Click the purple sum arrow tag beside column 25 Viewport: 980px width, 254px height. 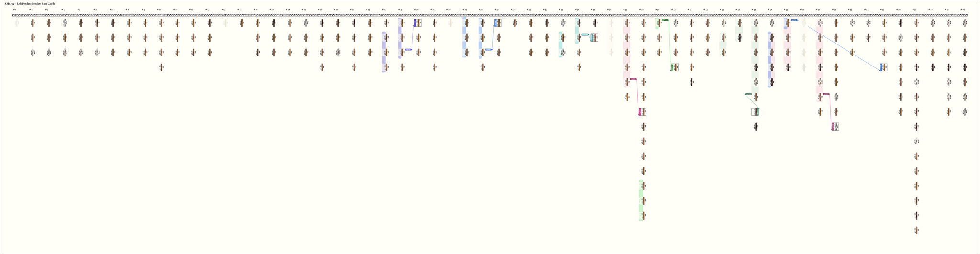point(408,49)
